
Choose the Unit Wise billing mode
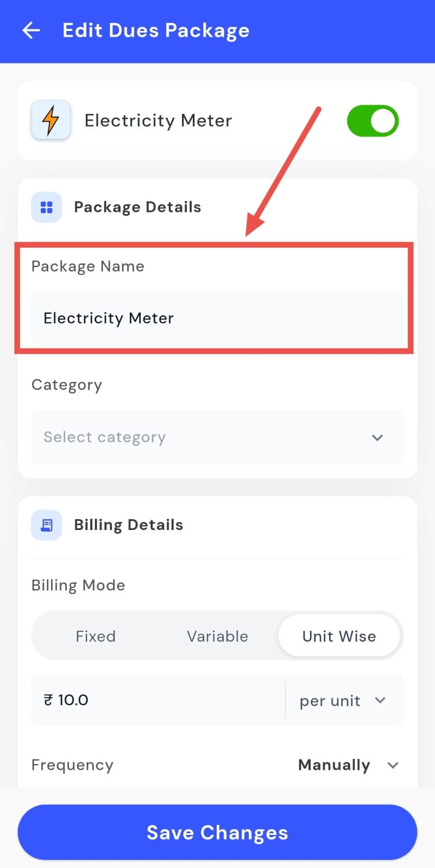point(339,636)
